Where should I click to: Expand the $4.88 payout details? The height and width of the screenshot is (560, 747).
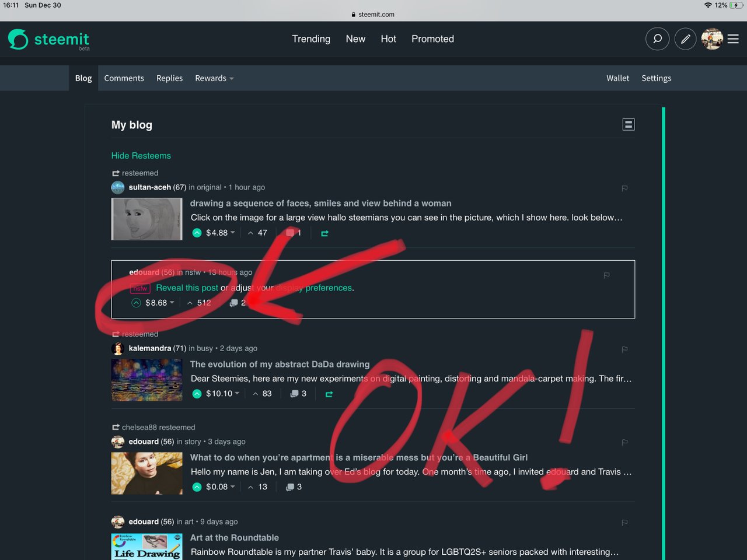[221, 233]
